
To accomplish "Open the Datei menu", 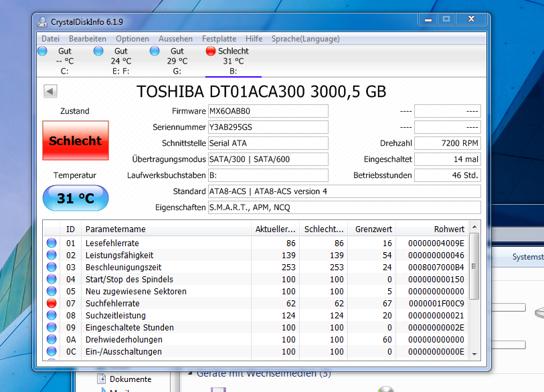I will (51, 39).
